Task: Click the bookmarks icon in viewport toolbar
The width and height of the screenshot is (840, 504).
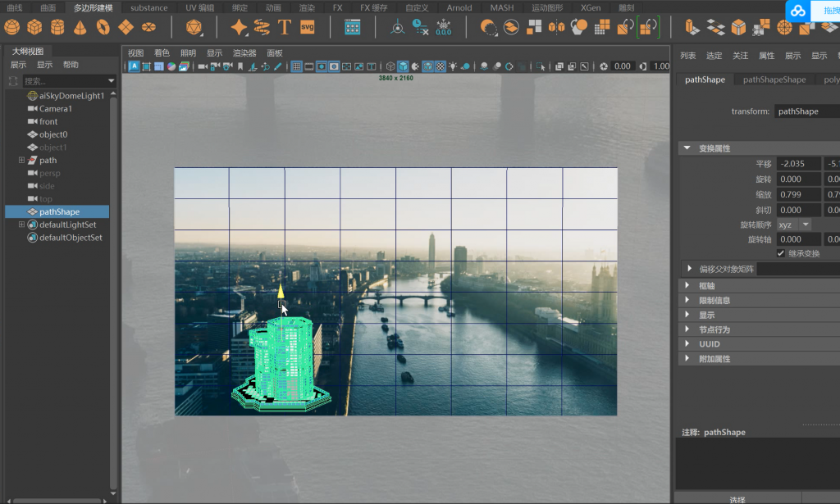Action: pyautogui.click(x=240, y=66)
